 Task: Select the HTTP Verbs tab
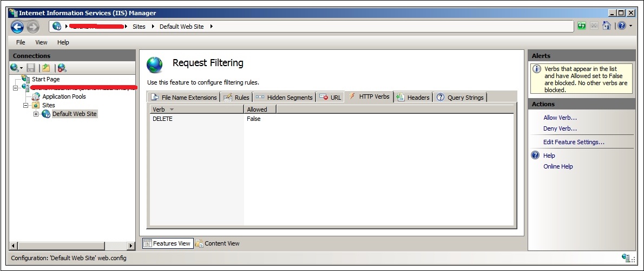369,96
